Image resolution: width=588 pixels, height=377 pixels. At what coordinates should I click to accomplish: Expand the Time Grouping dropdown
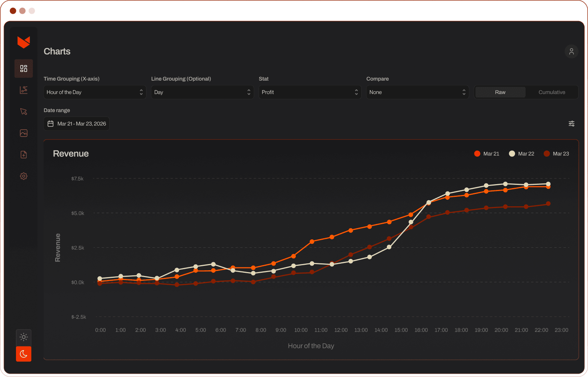click(95, 92)
